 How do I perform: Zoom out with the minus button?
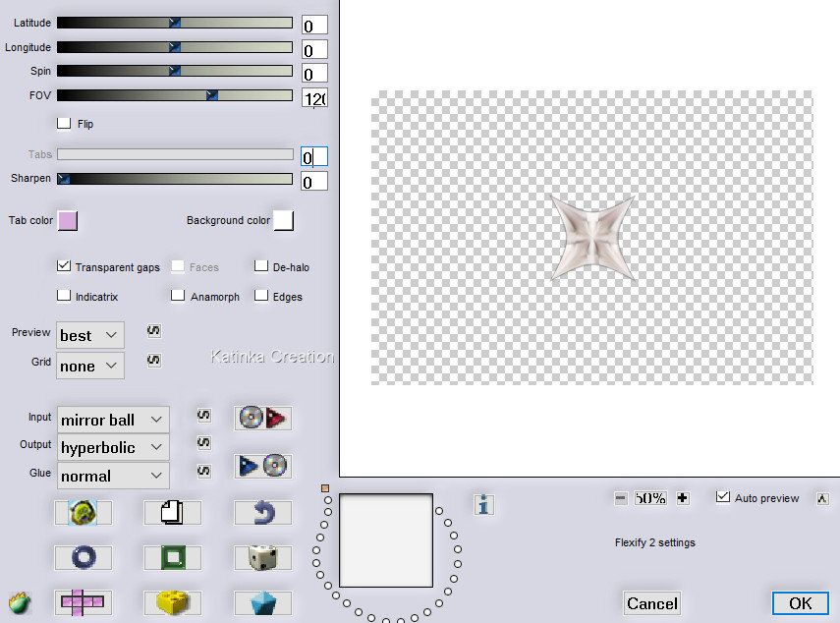[x=620, y=498]
